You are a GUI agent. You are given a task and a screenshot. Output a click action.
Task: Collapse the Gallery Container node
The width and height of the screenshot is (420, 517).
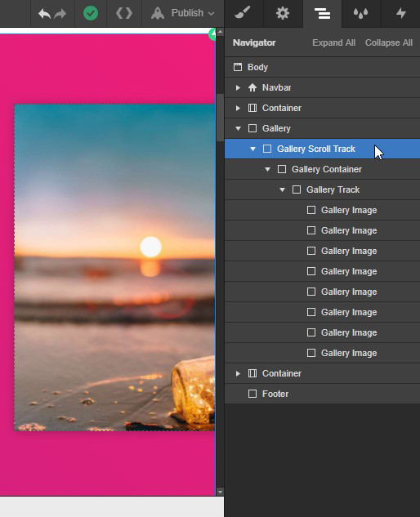click(267, 170)
